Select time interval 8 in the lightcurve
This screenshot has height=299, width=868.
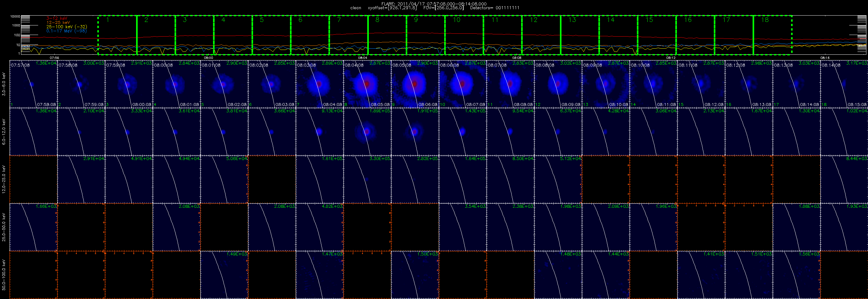387,35
